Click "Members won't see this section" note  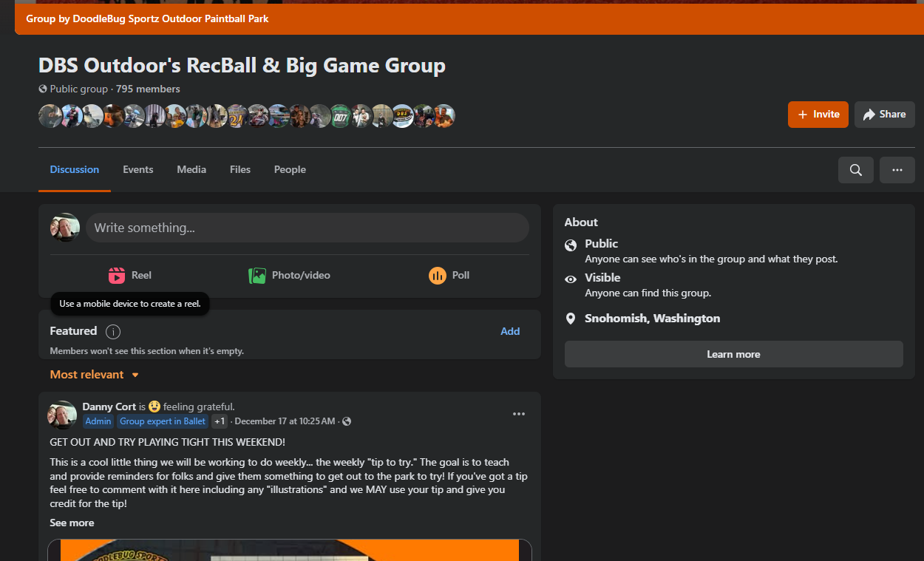point(147,351)
